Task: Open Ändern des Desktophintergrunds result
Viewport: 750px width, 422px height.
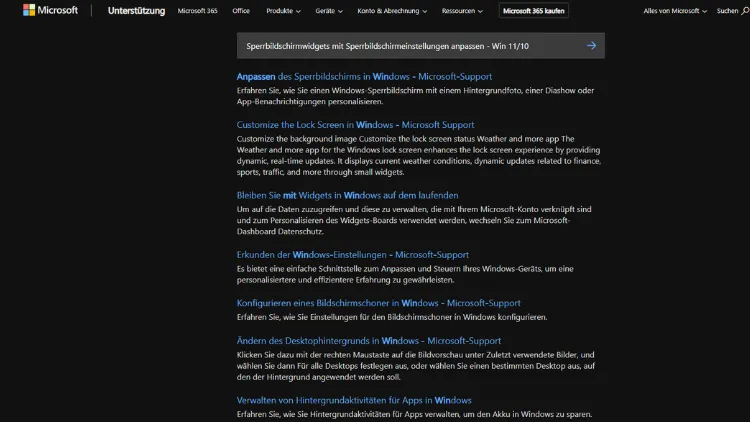Action: tap(369, 341)
